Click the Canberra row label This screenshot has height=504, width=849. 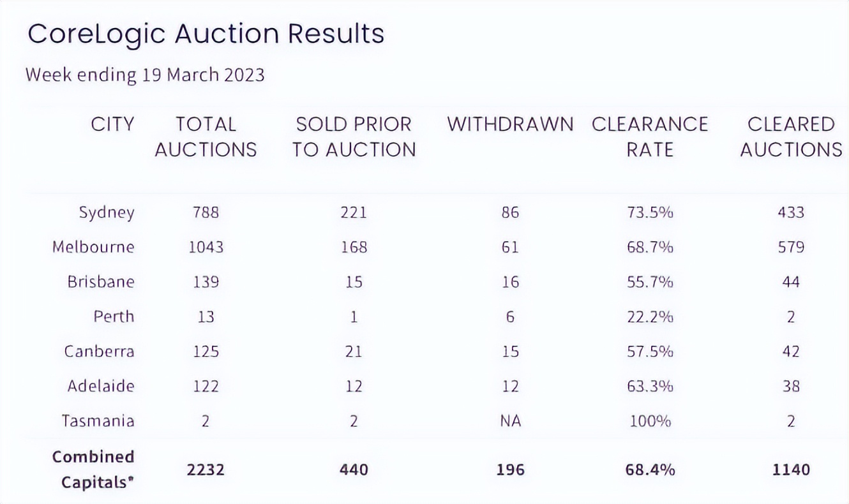pos(99,351)
